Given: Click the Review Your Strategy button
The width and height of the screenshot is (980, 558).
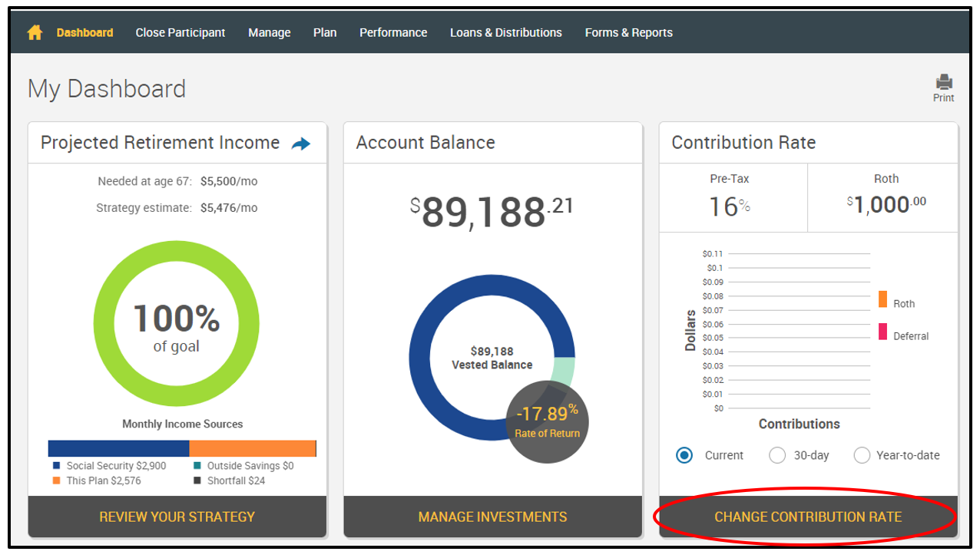Looking at the screenshot, I should coord(177,517).
